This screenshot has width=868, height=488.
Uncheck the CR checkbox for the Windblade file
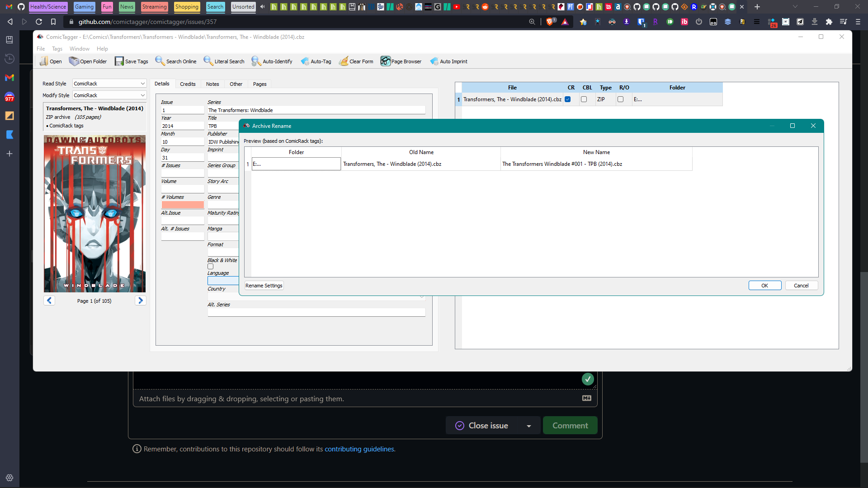point(568,99)
